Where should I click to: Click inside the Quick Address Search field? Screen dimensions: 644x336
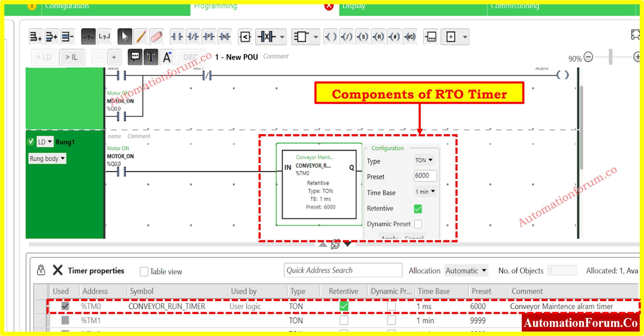pyautogui.click(x=343, y=270)
